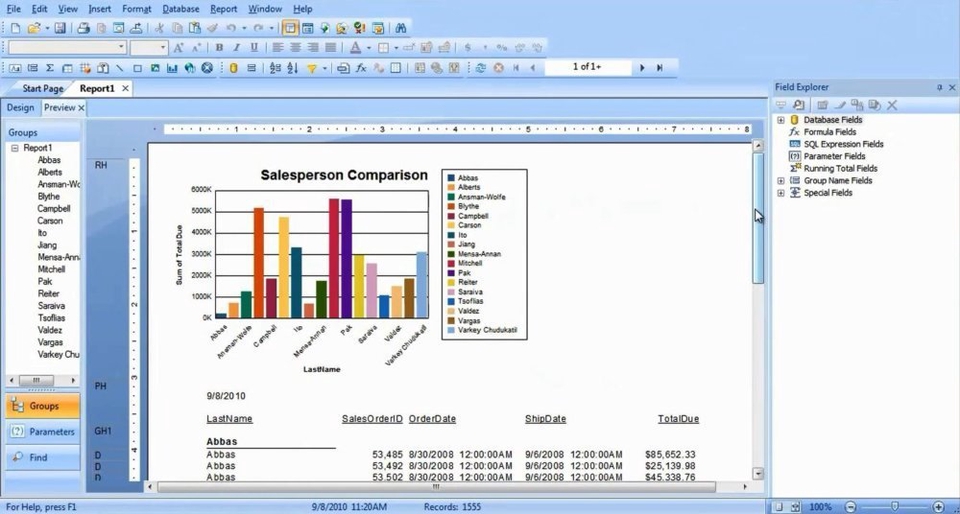Click the Export icon
Image resolution: width=960 pixels, height=514 pixels.
click(137, 28)
